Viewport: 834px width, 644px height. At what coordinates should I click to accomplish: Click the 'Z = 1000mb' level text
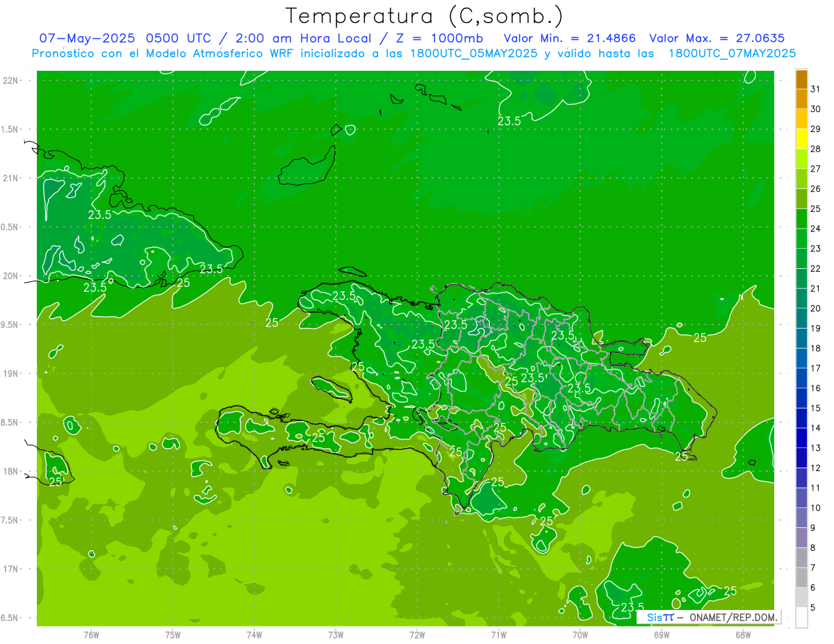[439, 38]
